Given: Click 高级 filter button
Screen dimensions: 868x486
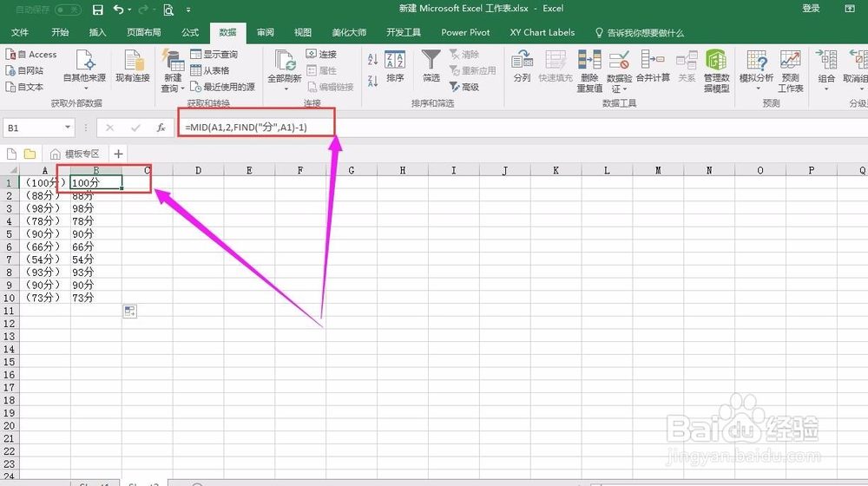Looking at the screenshot, I should click(x=464, y=87).
